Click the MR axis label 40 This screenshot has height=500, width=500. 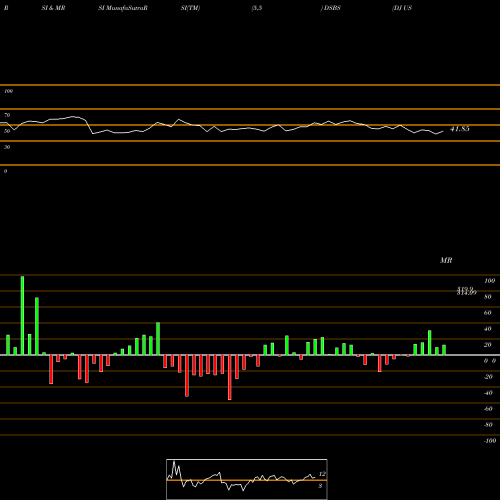(488, 329)
